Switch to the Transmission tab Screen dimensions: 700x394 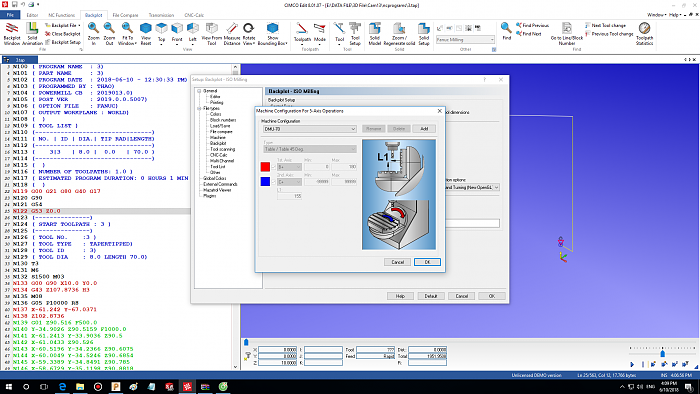coord(161,15)
